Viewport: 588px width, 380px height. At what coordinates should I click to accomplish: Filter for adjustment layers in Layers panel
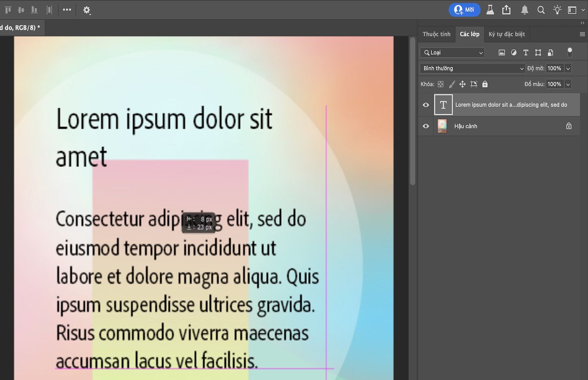514,52
